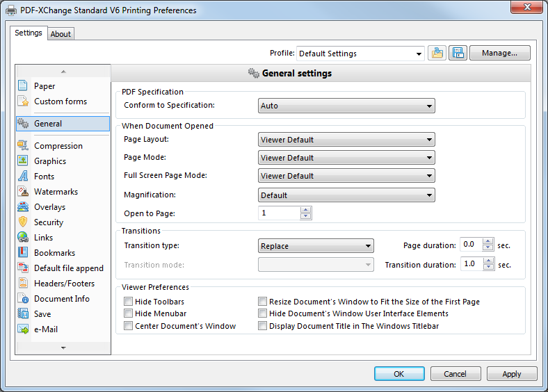Switch to the Settings tab

(x=29, y=33)
